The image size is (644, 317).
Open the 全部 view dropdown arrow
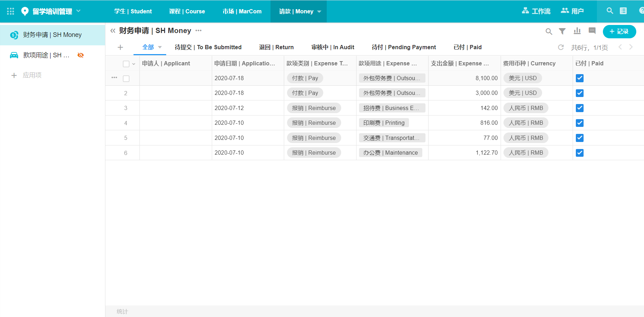(160, 47)
